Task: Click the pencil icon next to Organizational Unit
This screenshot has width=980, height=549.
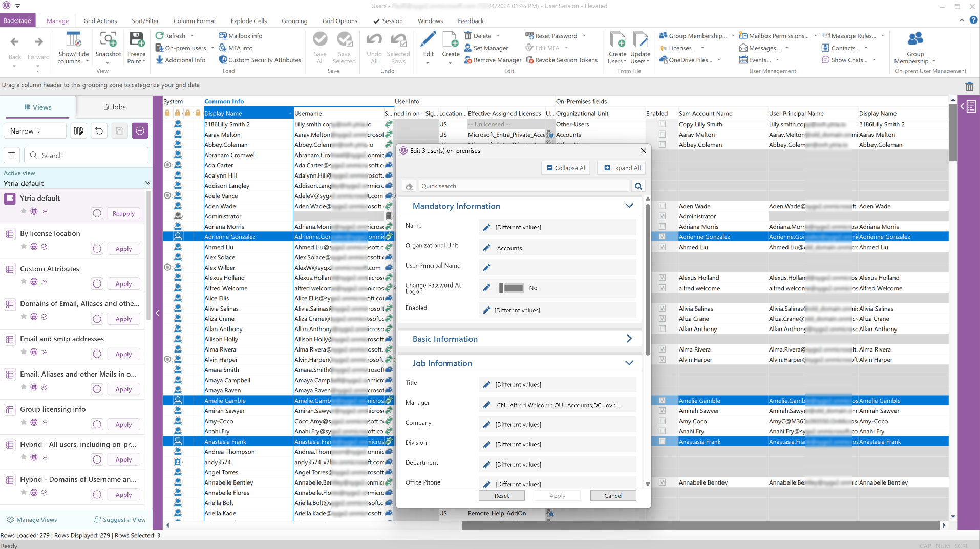Action: point(486,248)
